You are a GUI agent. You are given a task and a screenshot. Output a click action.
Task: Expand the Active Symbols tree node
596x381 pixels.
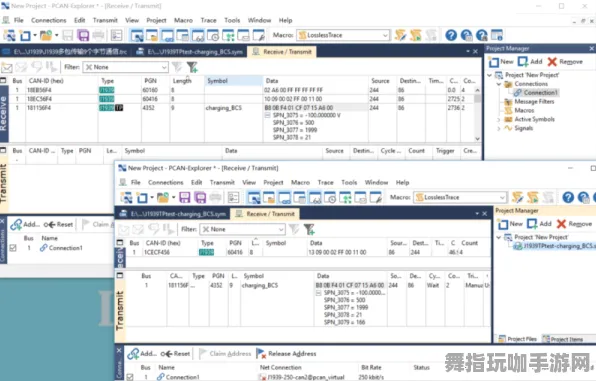click(499, 119)
